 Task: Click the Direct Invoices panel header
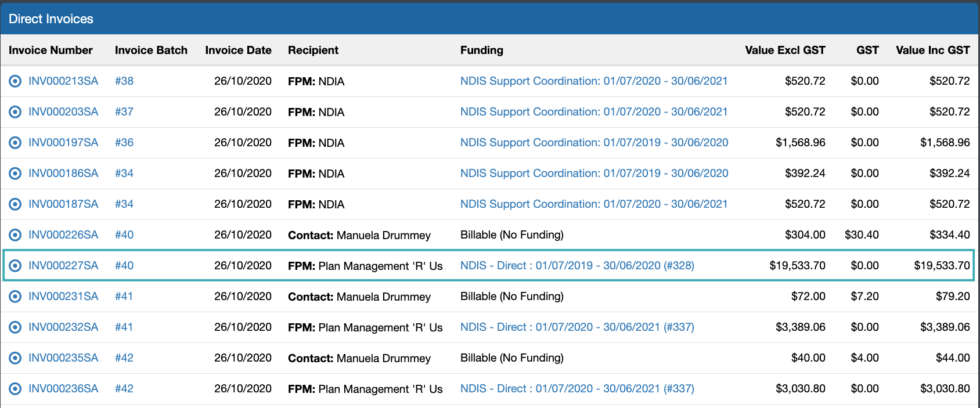[x=50, y=19]
